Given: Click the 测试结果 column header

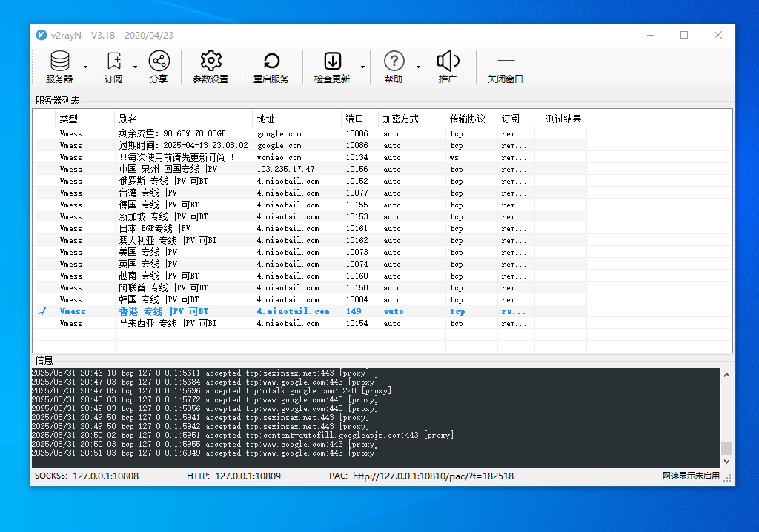Looking at the screenshot, I should tap(560, 119).
